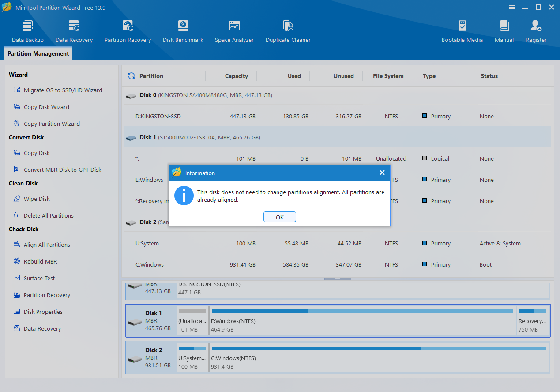Sort by Type column header
560x392 pixels.
[x=429, y=76]
